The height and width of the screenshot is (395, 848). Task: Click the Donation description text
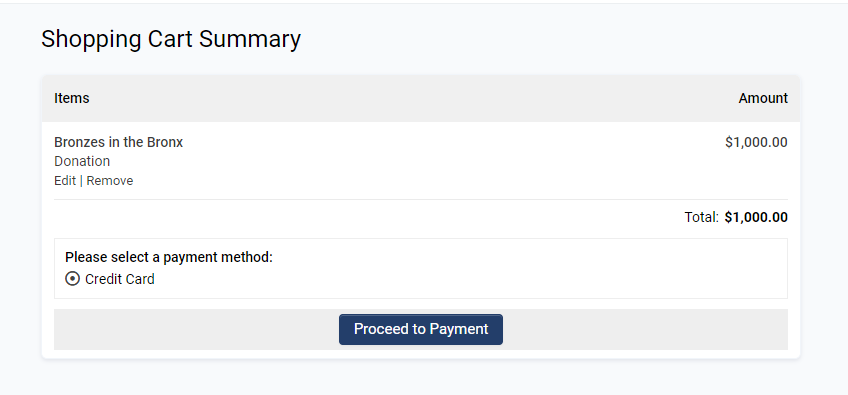pos(82,161)
